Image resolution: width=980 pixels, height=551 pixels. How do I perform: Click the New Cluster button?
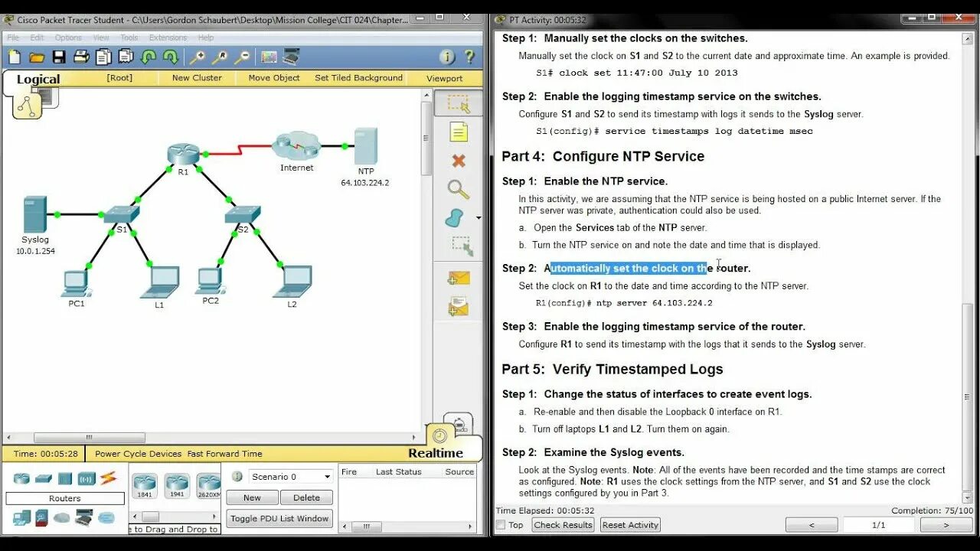[x=197, y=78]
